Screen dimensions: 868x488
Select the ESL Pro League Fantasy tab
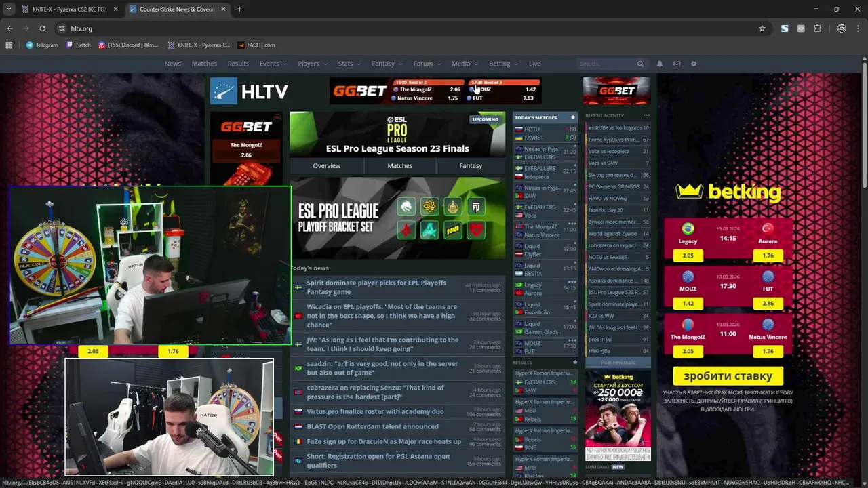[x=471, y=165]
